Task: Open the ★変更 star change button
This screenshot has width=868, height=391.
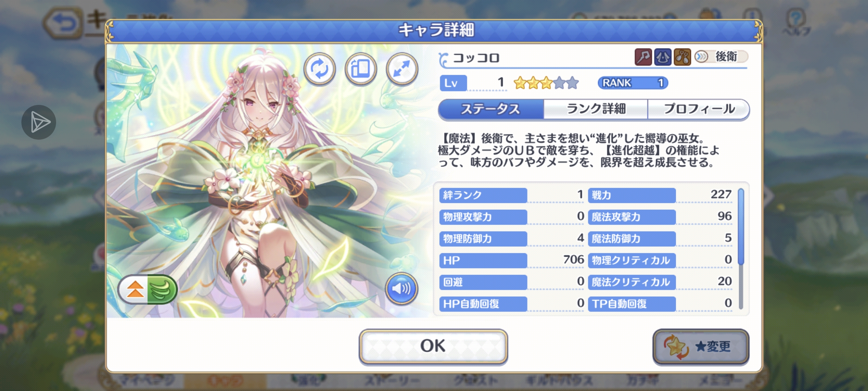Action: (701, 346)
